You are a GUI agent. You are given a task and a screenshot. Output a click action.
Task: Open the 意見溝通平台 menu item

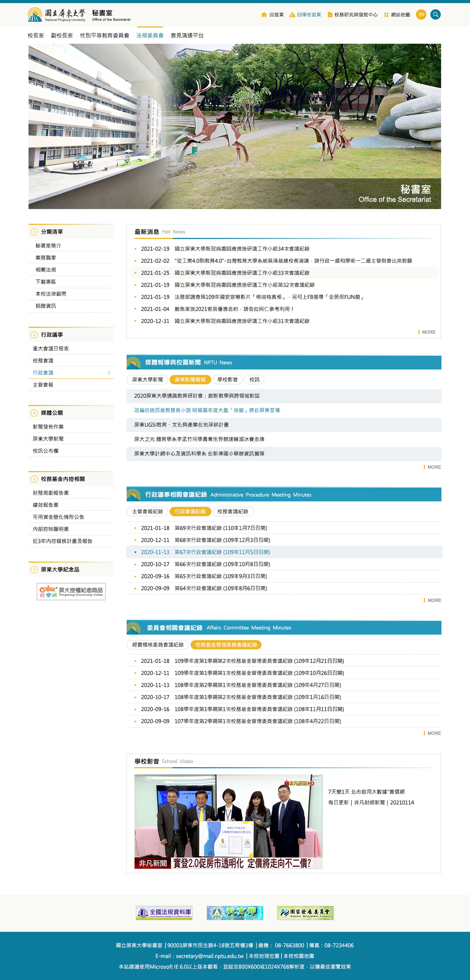[x=187, y=35]
